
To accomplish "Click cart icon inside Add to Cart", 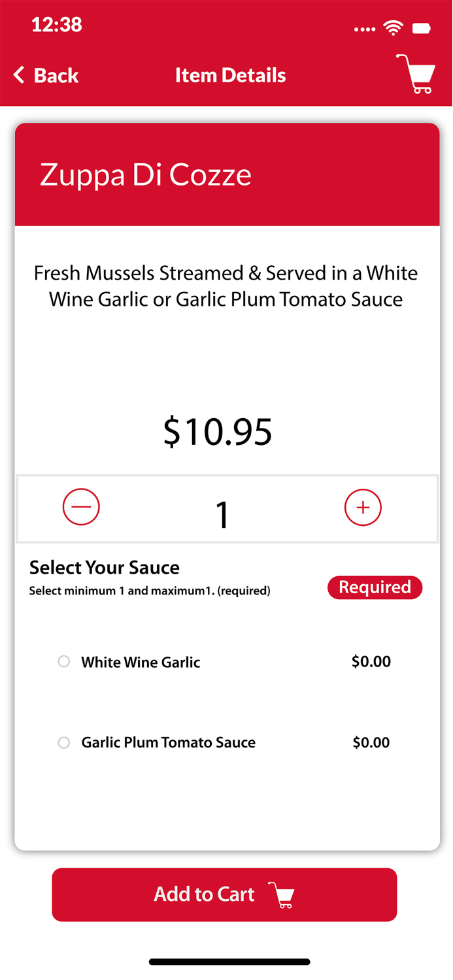I will click(x=282, y=894).
